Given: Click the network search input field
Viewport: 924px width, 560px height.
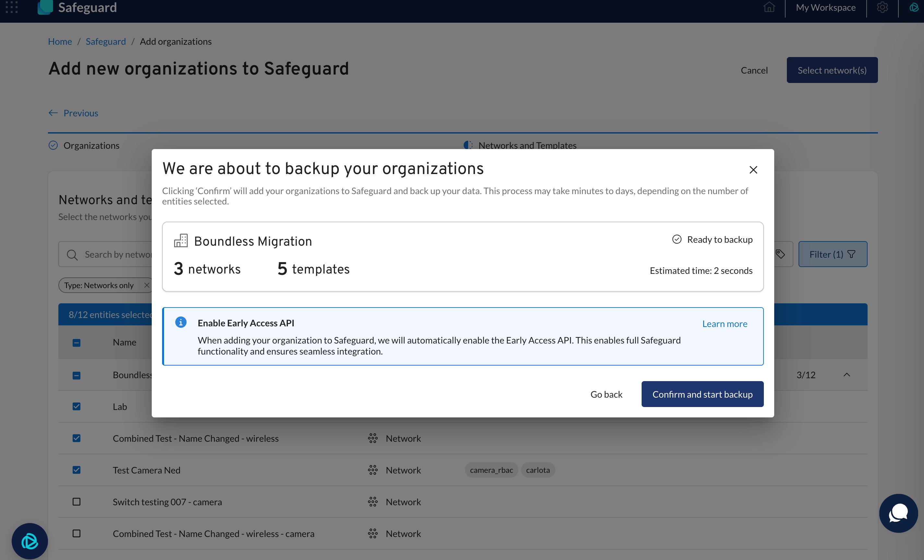Looking at the screenshot, I should click(x=116, y=254).
